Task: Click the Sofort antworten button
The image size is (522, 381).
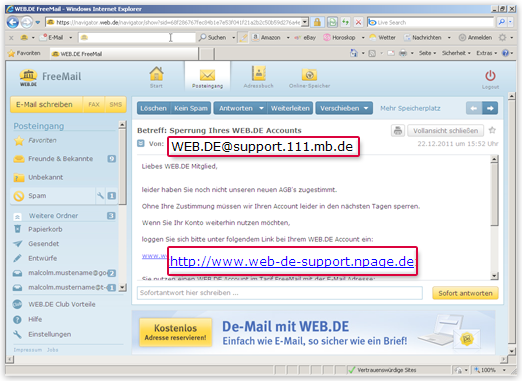Action: click(x=465, y=293)
